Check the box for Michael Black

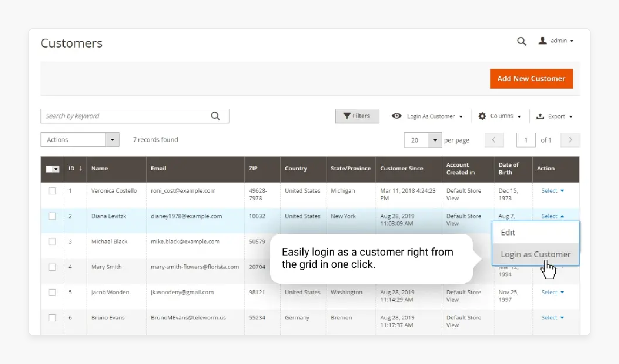(x=52, y=242)
